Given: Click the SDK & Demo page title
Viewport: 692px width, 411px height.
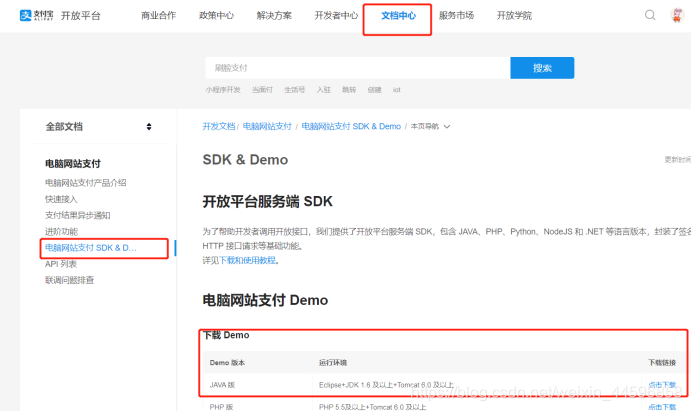Looking at the screenshot, I should (245, 159).
